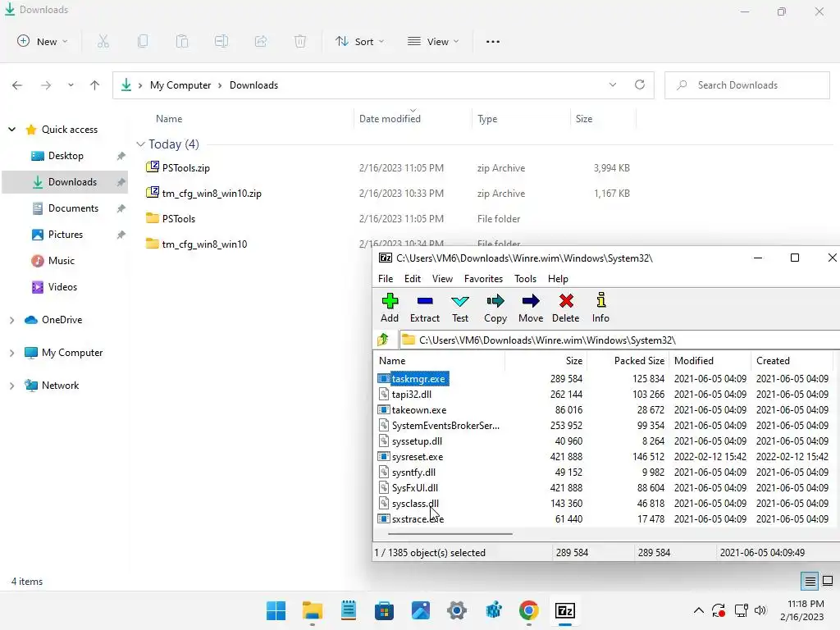Image resolution: width=840 pixels, height=630 pixels.
Task: Click the 7-Zip Move button
Action: (x=531, y=308)
